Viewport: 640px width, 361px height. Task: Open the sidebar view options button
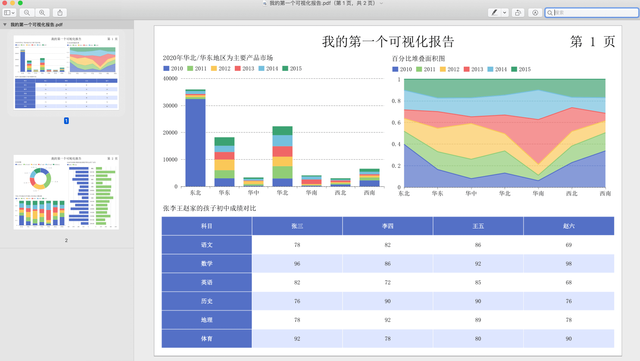click(x=9, y=13)
